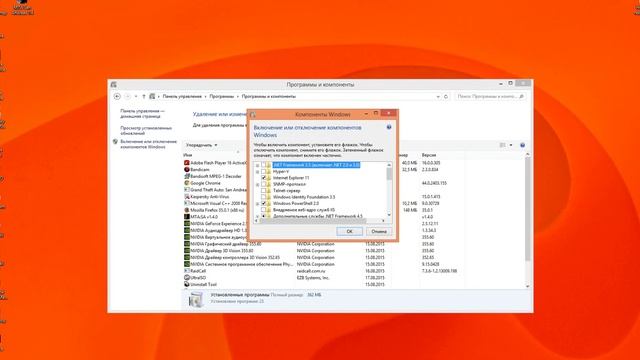Screen dimensions: 640x360
Task: Uncheck Windows PowerShell 2.0 checkbox
Action: coord(264,203)
